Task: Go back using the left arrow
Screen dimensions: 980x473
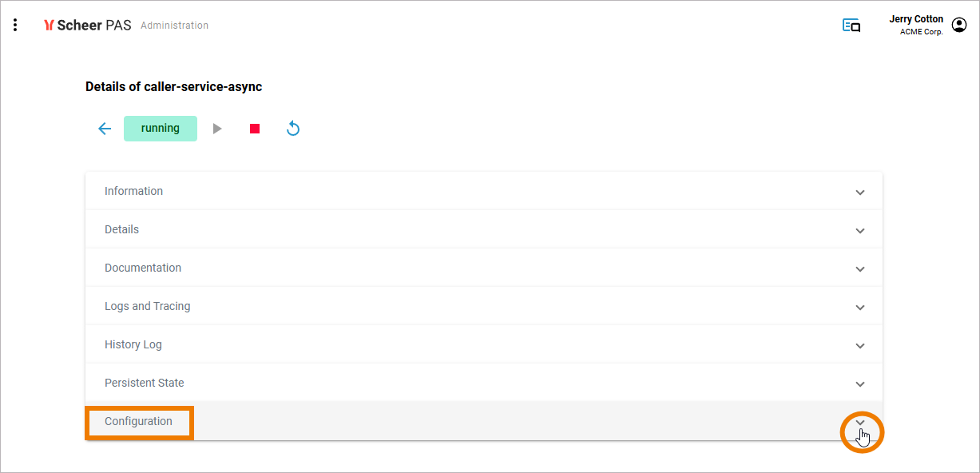Action: click(x=105, y=129)
